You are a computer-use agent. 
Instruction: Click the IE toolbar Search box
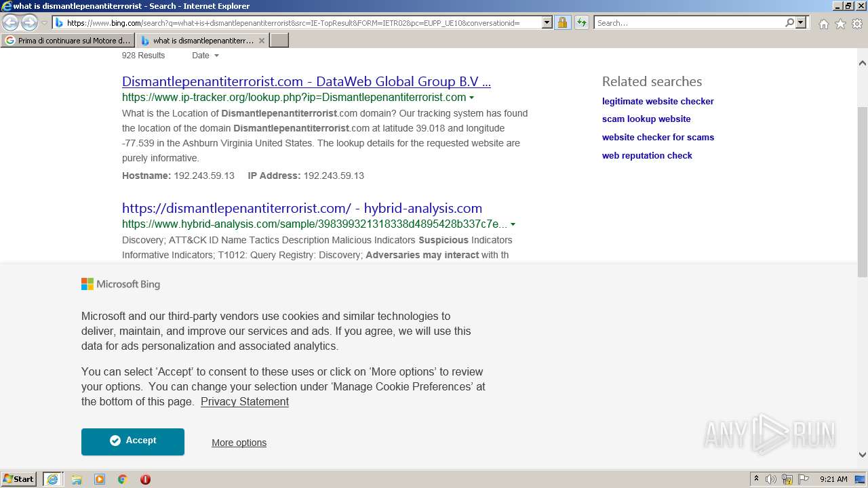[689, 23]
